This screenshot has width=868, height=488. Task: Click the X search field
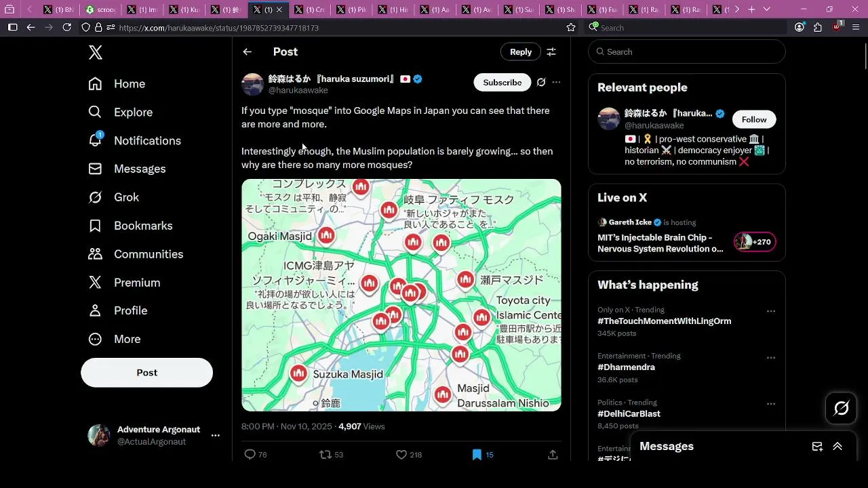[x=687, y=52]
